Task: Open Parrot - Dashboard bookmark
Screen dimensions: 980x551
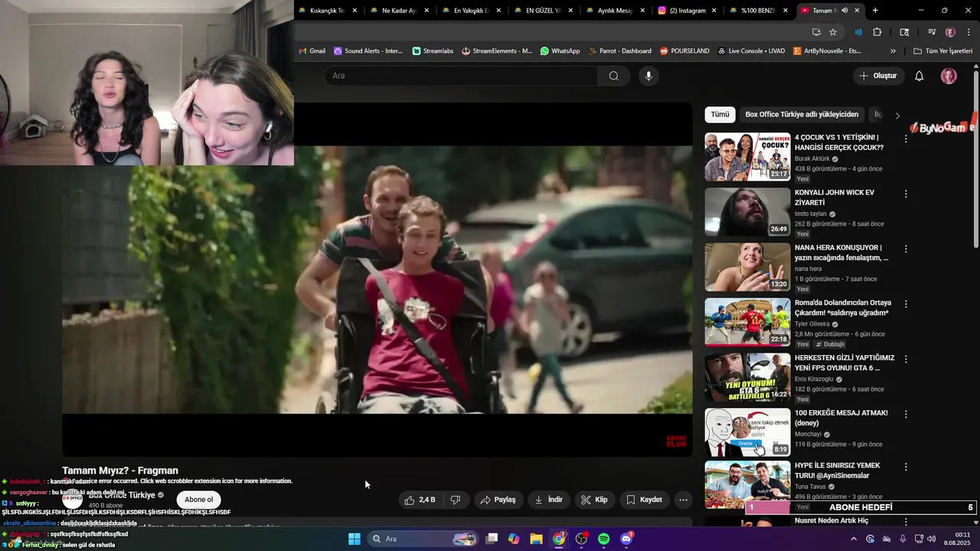Action: 620,51
